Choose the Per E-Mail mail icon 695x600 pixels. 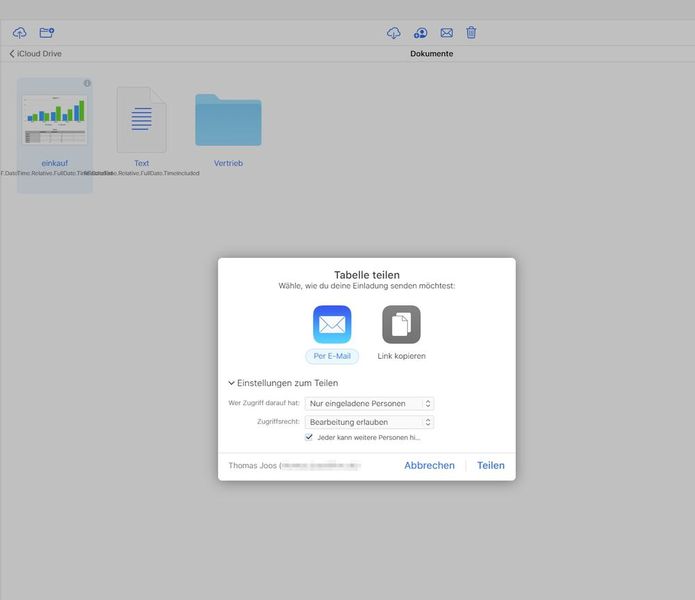pyautogui.click(x=332, y=324)
